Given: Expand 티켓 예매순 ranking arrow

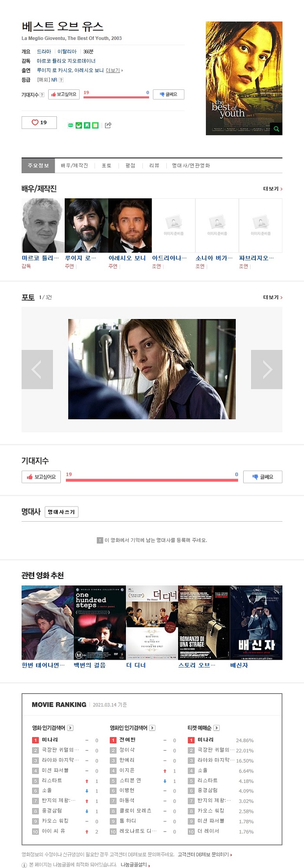Looking at the screenshot, I should pyautogui.click(x=217, y=728).
